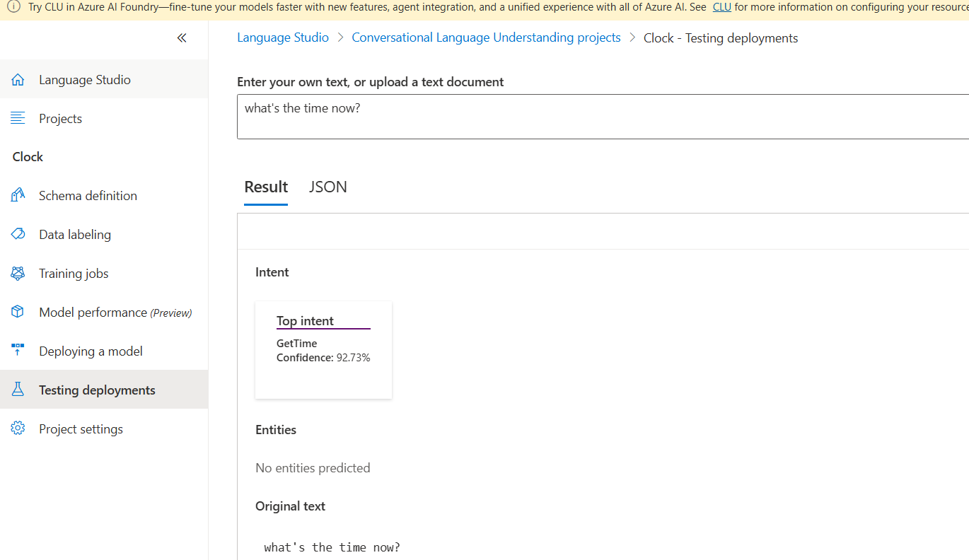This screenshot has width=969, height=560.
Task: Open Deploying a model page
Action: (x=104, y=351)
